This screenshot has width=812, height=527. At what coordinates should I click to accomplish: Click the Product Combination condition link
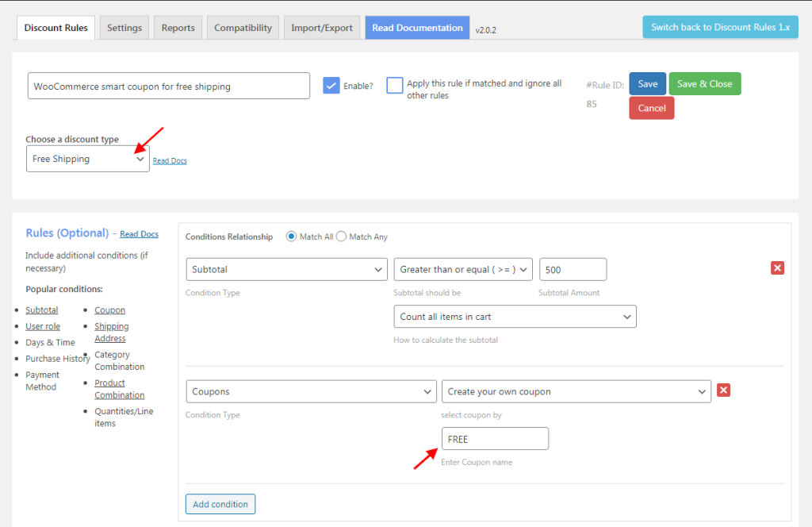[120, 389]
